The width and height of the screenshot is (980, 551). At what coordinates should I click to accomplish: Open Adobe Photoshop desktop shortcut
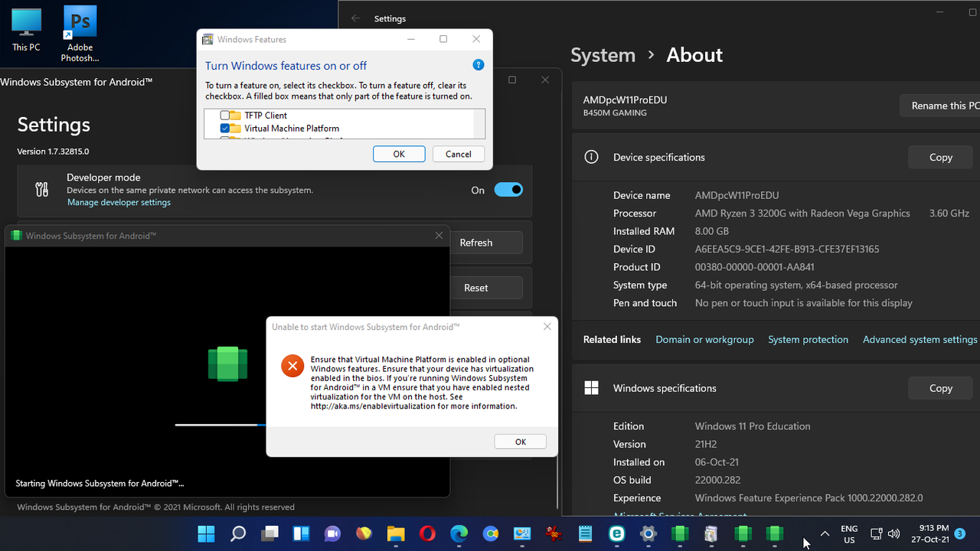click(80, 34)
